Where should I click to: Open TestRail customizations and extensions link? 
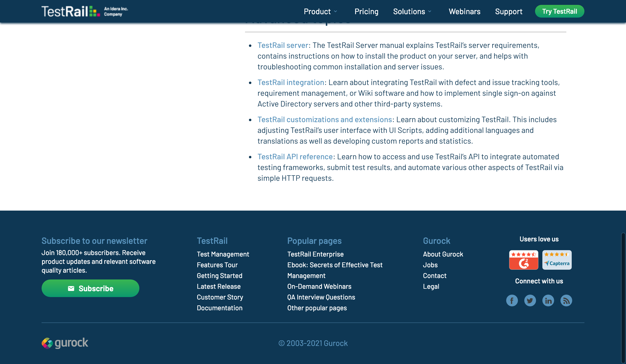324,120
